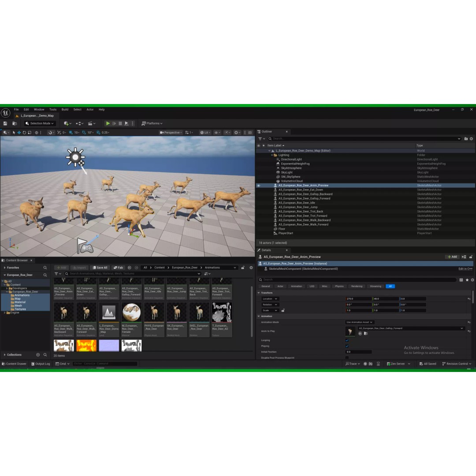Start Play in Editor with the green arrow
This screenshot has height=476, width=476.
point(108,123)
